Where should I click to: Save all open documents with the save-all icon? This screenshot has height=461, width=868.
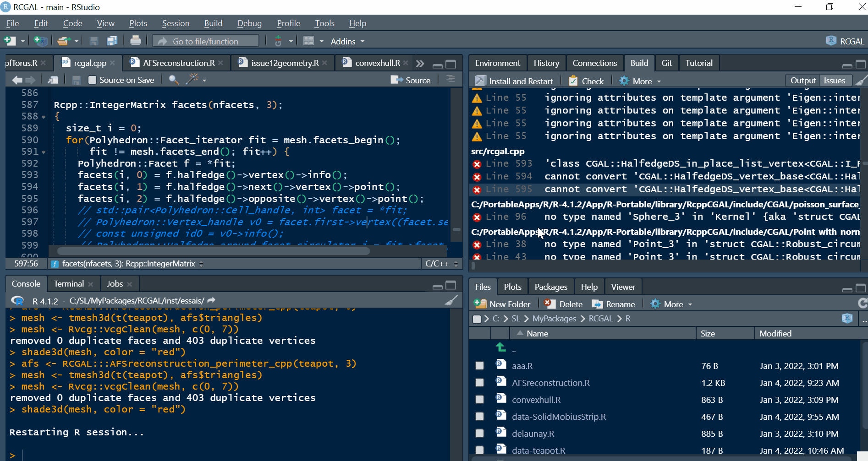[x=112, y=41]
